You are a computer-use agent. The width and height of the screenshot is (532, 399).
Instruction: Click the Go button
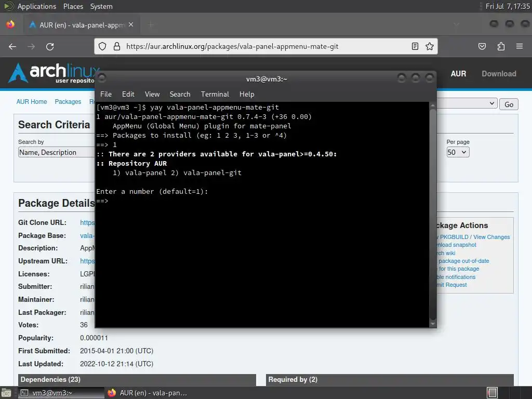(509, 104)
